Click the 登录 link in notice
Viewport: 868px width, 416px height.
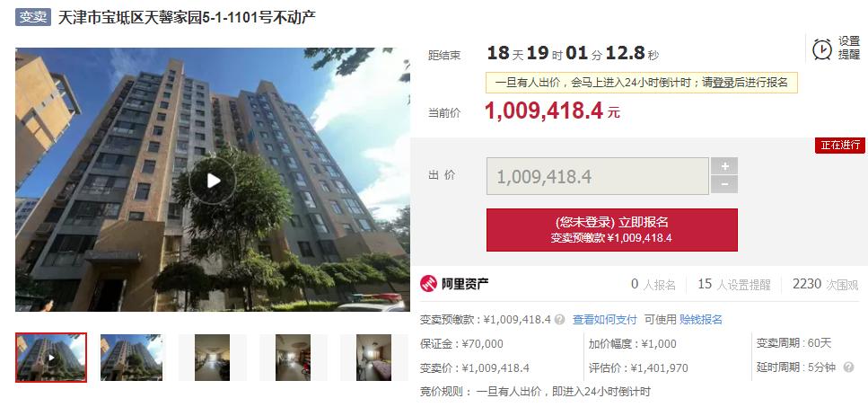click(x=723, y=83)
